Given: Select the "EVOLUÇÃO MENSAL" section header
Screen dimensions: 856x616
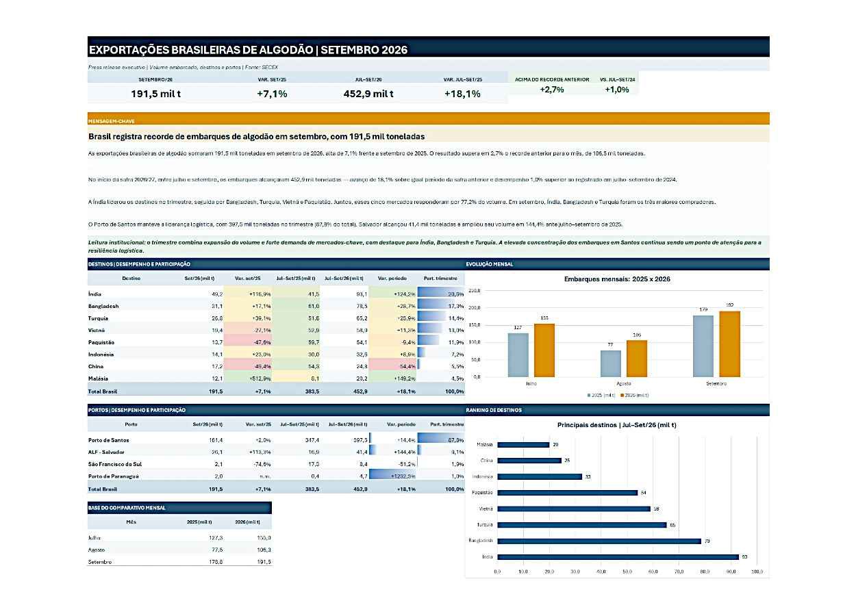Looking at the screenshot, I should (617, 264).
